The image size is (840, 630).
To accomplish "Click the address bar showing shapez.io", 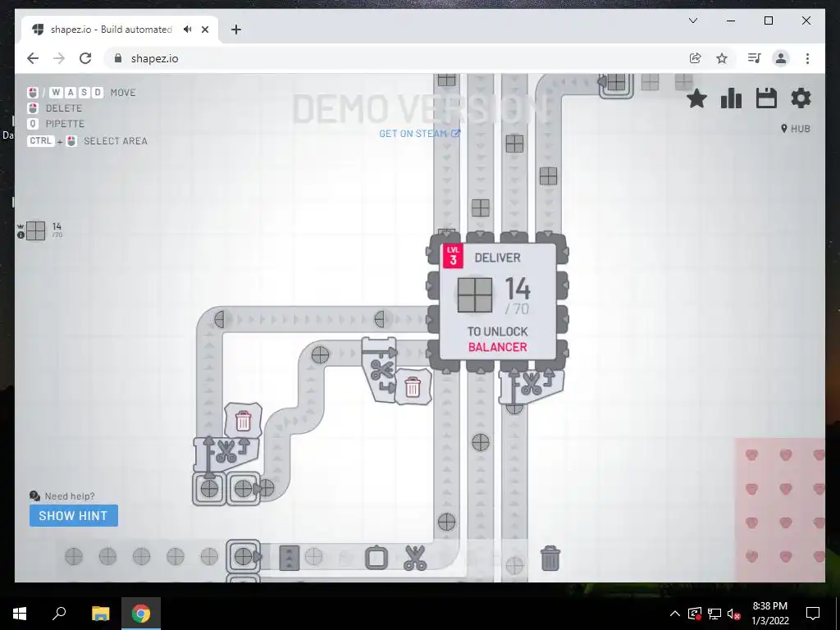I will (x=396, y=58).
